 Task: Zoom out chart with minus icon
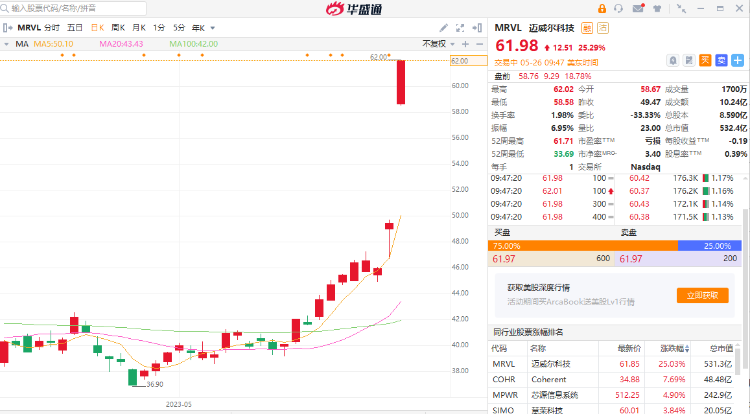click(479, 44)
